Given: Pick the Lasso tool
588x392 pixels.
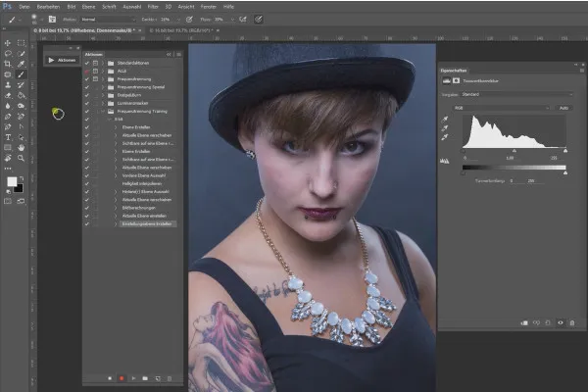Looking at the screenshot, I should point(8,53).
